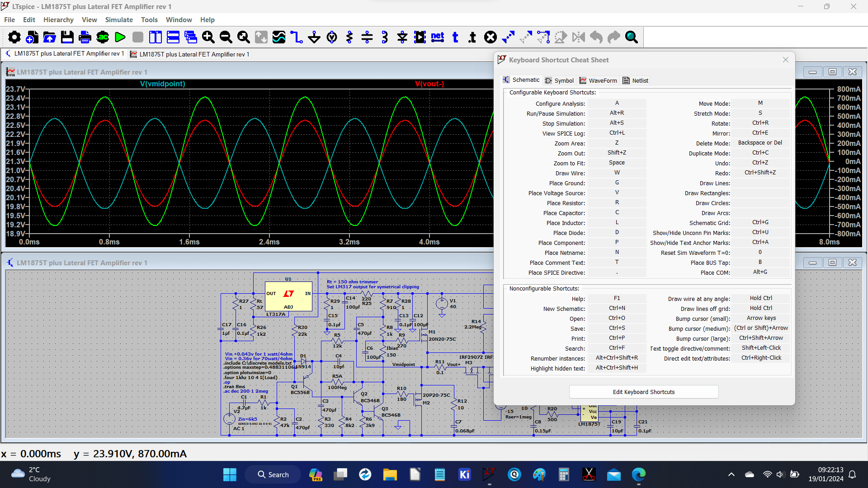
Task: Open the Simulate menu
Action: (119, 20)
